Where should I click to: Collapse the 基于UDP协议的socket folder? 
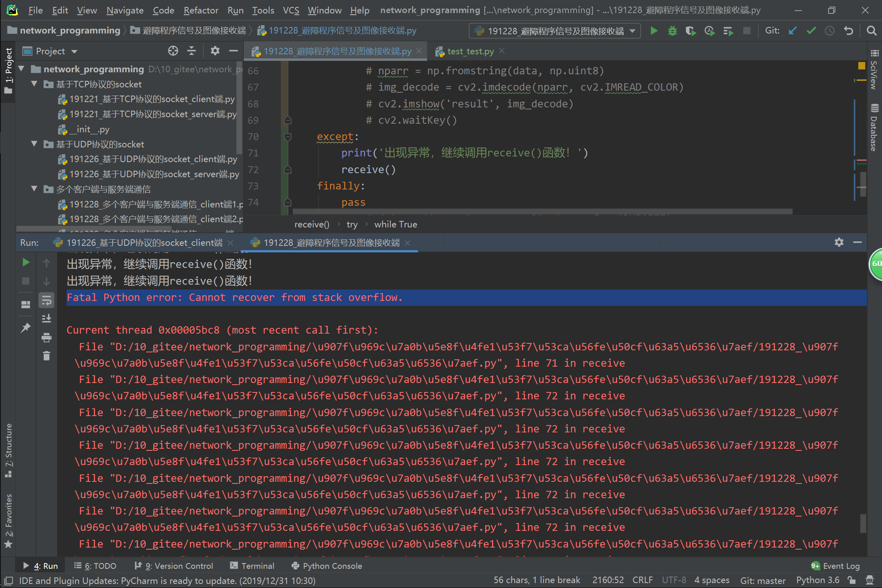click(x=35, y=144)
